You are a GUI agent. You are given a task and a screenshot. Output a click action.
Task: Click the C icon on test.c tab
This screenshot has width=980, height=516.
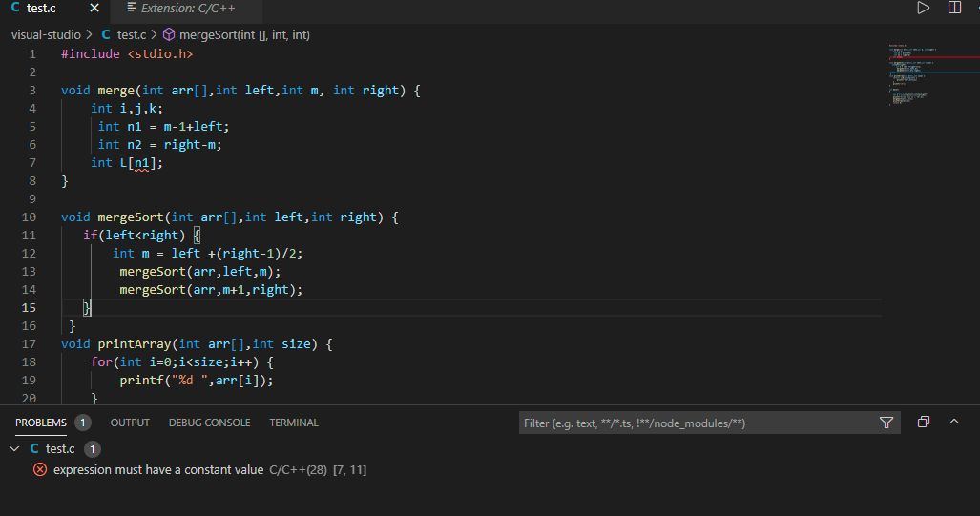[15, 8]
